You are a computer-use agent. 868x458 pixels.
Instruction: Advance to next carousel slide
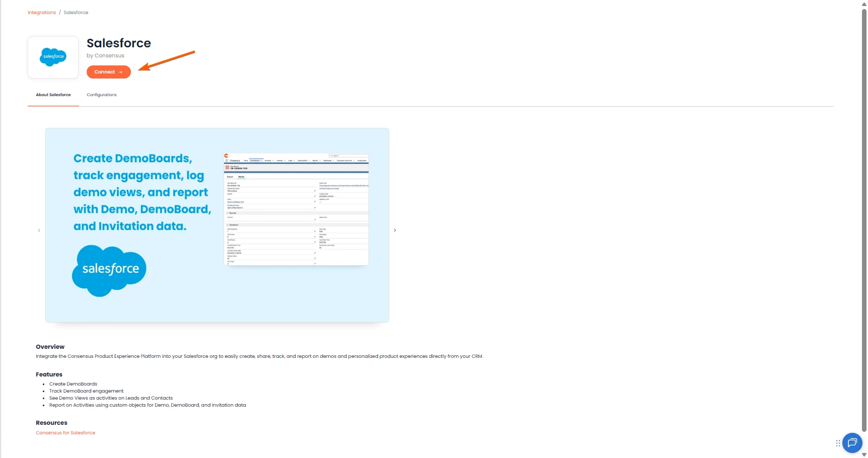395,231
